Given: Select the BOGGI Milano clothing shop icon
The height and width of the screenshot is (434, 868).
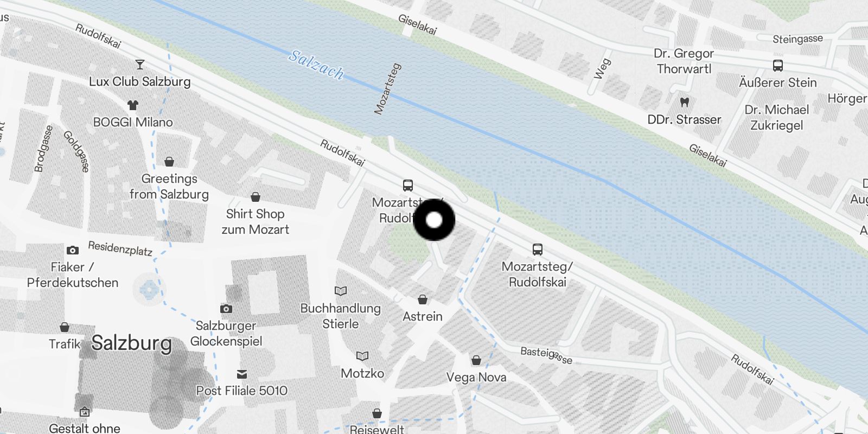Looking at the screenshot, I should point(133,105).
